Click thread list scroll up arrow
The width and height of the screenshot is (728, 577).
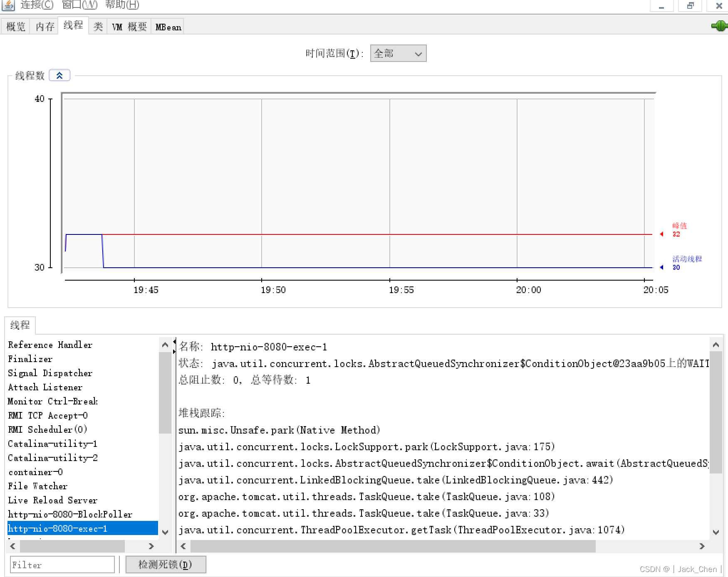coord(165,345)
